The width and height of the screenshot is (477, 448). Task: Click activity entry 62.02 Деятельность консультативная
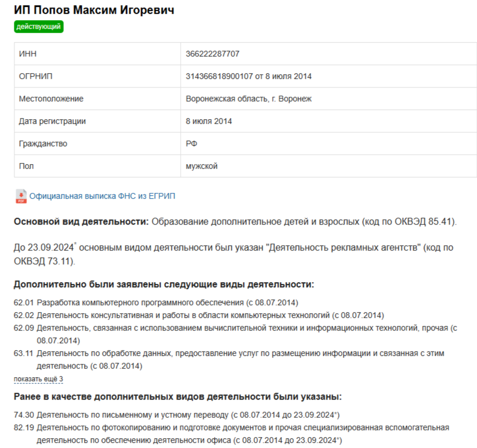click(x=199, y=316)
